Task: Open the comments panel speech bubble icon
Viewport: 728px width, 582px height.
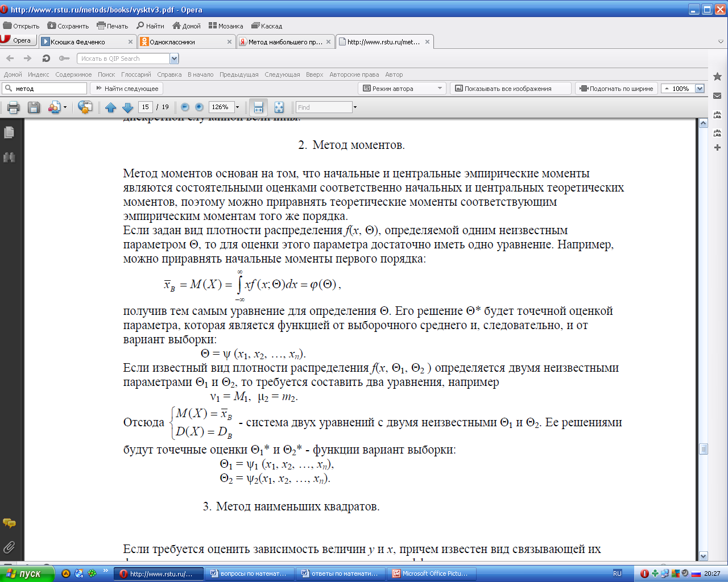Action: click(9, 523)
